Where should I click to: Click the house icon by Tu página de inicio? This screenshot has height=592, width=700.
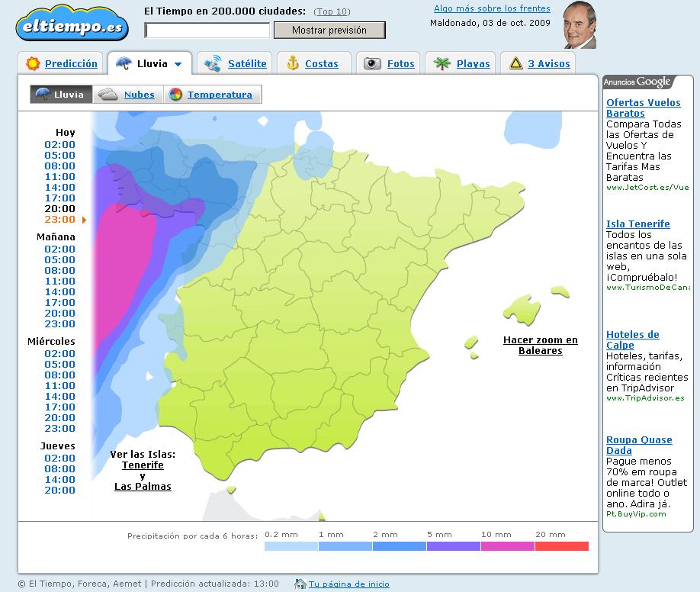click(300, 584)
